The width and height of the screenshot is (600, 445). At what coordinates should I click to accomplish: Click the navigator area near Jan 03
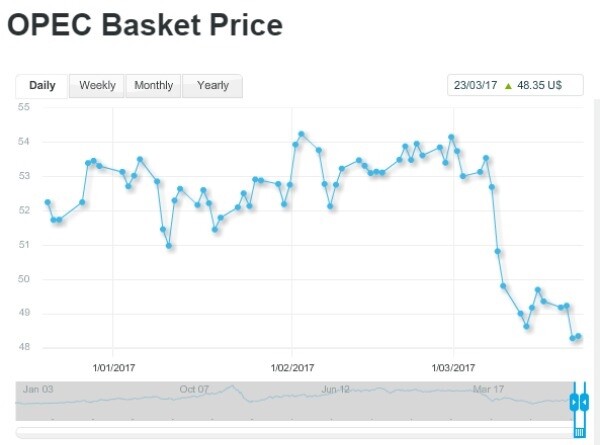pos(40,400)
